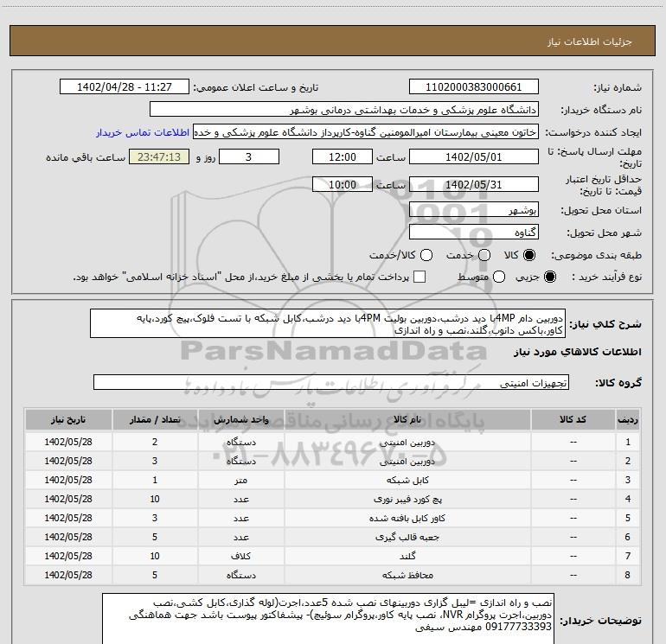The image size is (666, 644).
Task: Click the delivery province field بوشهر
Action: tap(474, 210)
